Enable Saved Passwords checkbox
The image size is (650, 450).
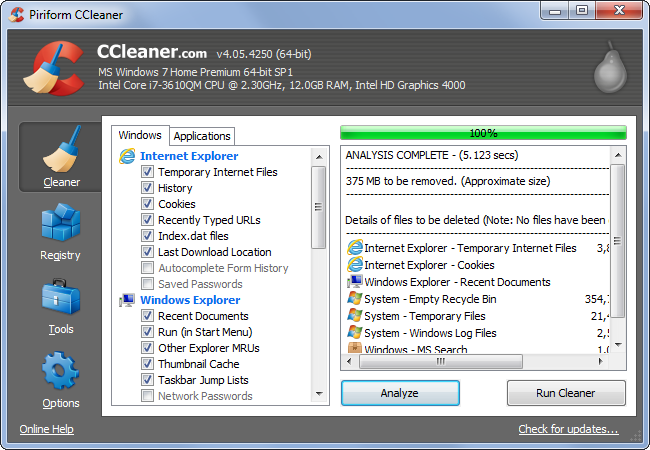147,283
